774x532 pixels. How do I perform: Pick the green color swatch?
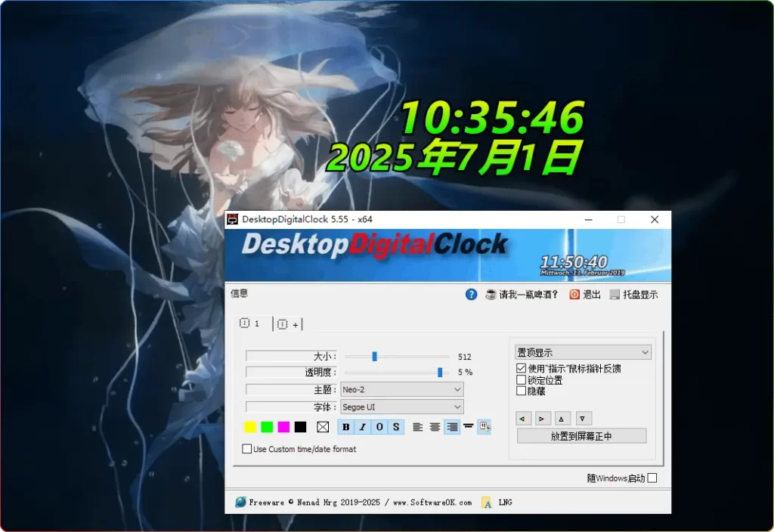pyautogui.click(x=267, y=427)
